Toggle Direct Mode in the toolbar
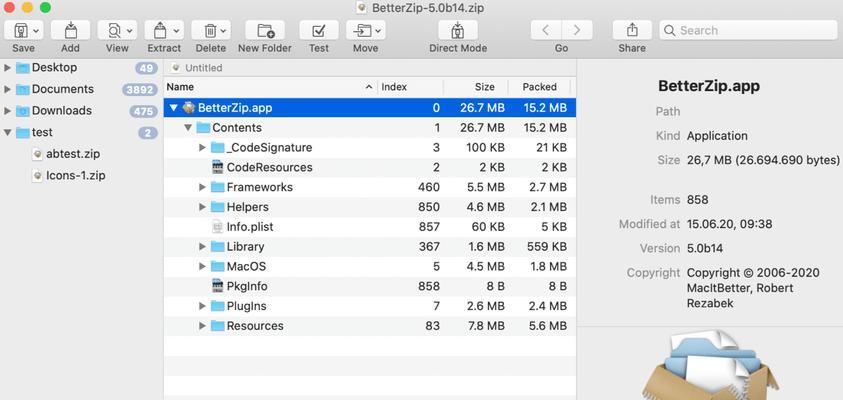 tap(458, 31)
